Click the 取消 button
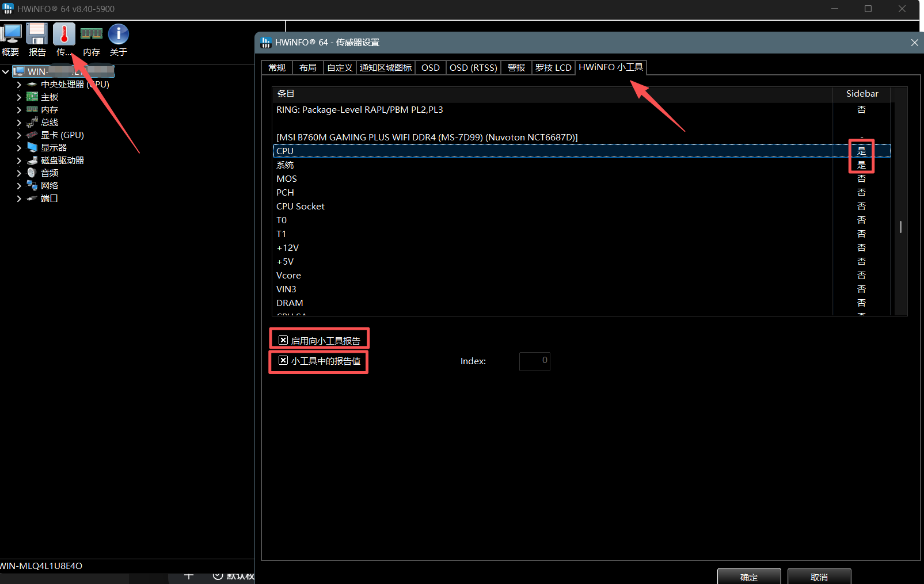This screenshot has height=584, width=924. [x=819, y=577]
